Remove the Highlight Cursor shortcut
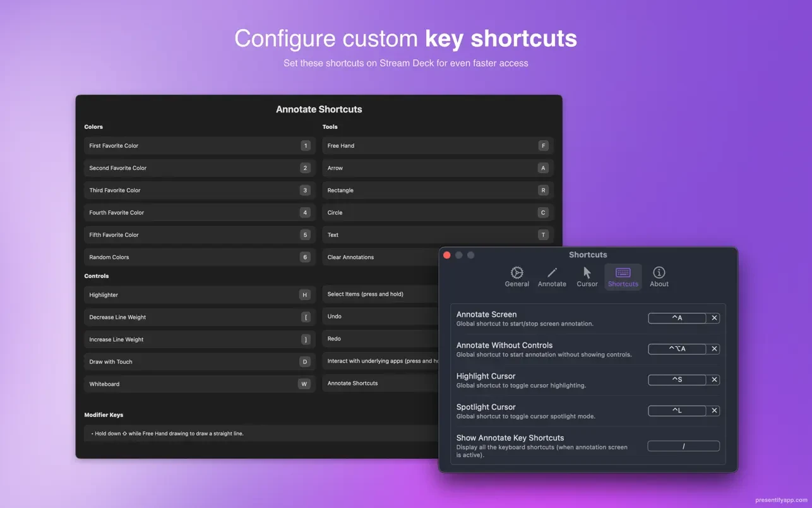 pyautogui.click(x=714, y=380)
